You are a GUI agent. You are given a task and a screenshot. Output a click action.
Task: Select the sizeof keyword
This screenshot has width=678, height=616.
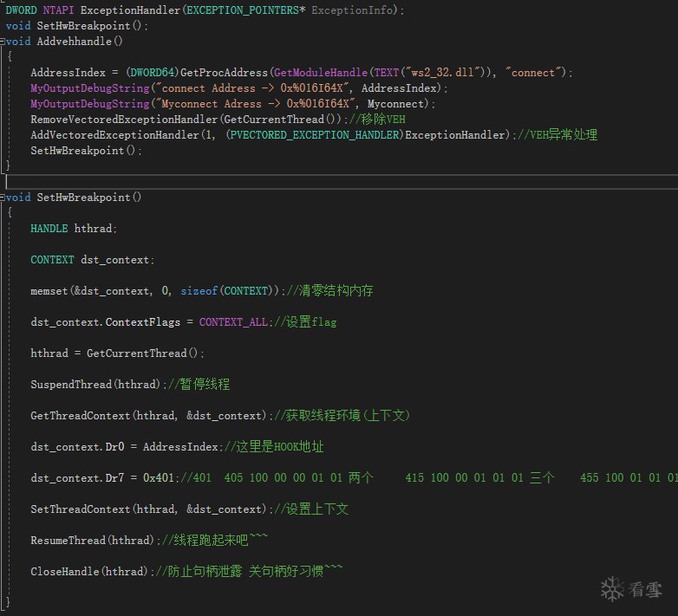pyautogui.click(x=199, y=291)
